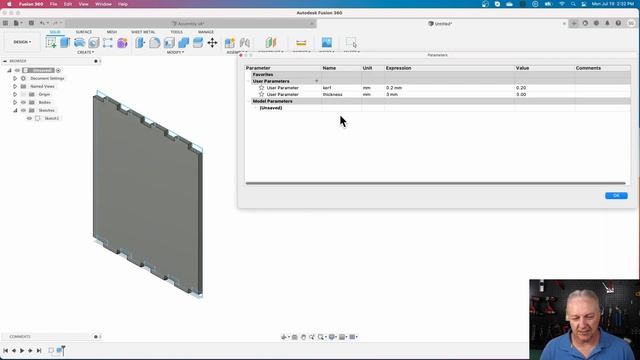Click the thickness expression cell 3 mm
This screenshot has height=360, width=640.
click(x=449, y=94)
